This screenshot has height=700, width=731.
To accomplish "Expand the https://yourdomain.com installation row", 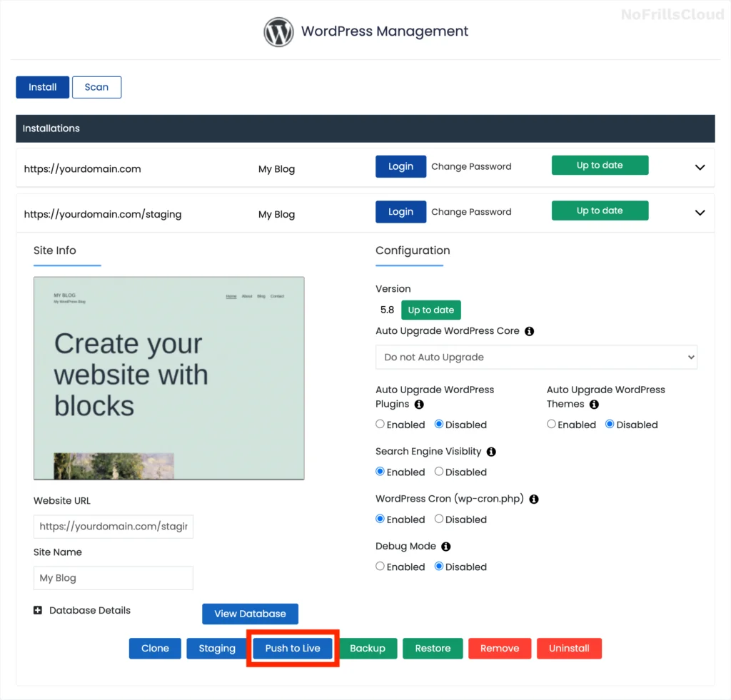I will 700,168.
